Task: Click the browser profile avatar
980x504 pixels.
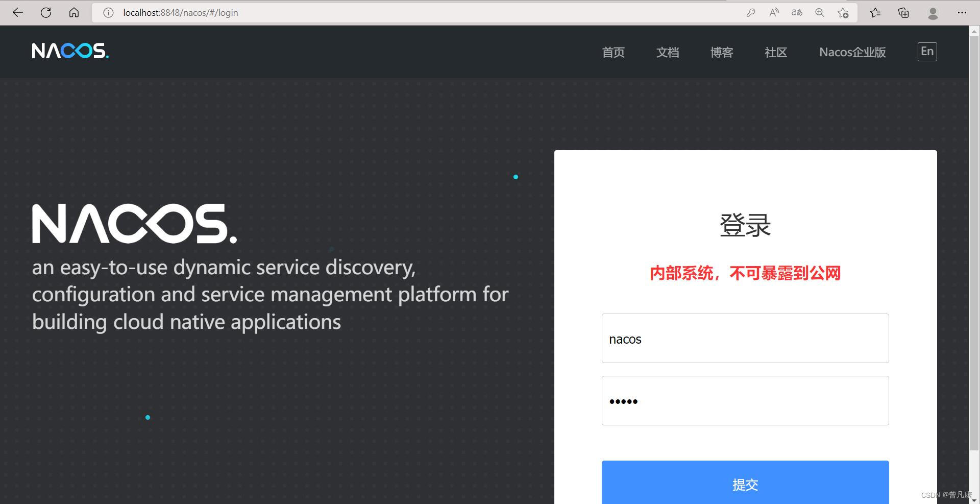Action: click(x=933, y=12)
